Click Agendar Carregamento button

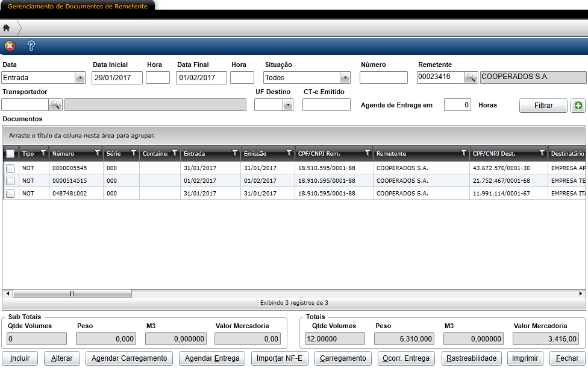130,358
